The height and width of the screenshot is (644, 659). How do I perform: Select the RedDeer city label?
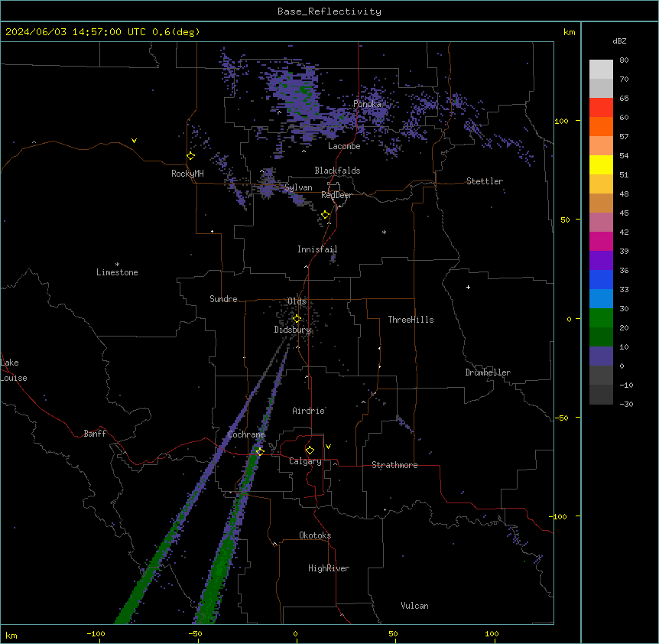point(336,195)
